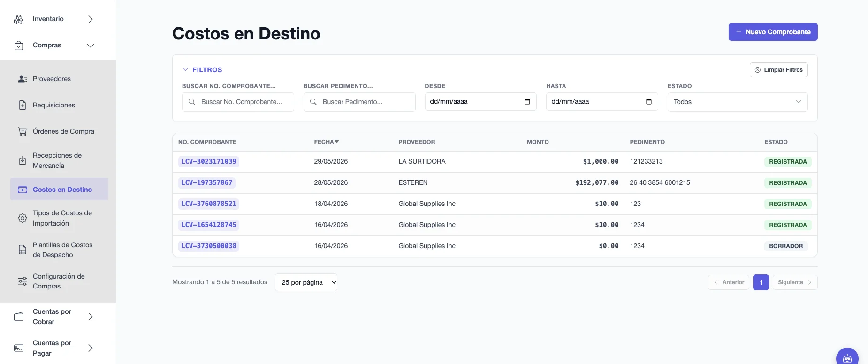Expand Cuentas por Cobrar chevron

click(x=91, y=317)
